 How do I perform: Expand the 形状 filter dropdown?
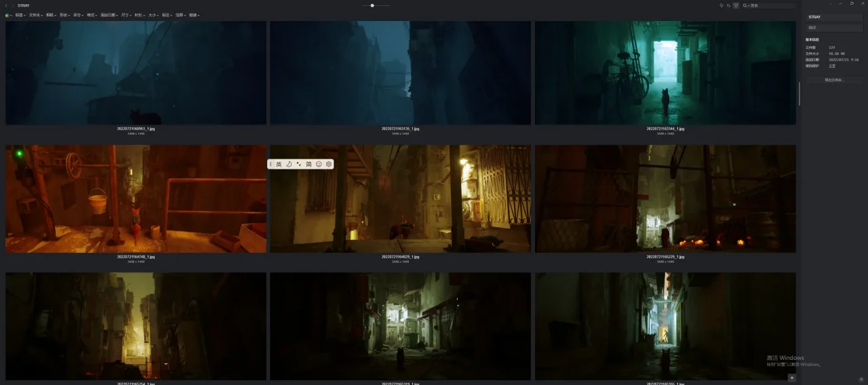click(65, 15)
